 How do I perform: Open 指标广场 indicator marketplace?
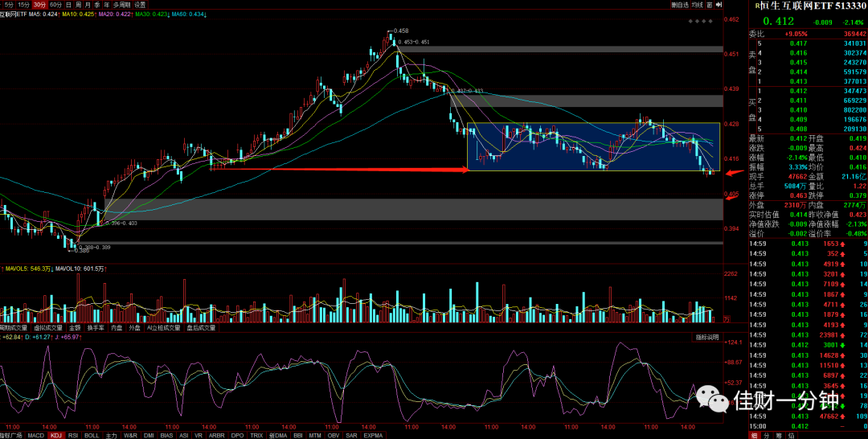click(11, 435)
